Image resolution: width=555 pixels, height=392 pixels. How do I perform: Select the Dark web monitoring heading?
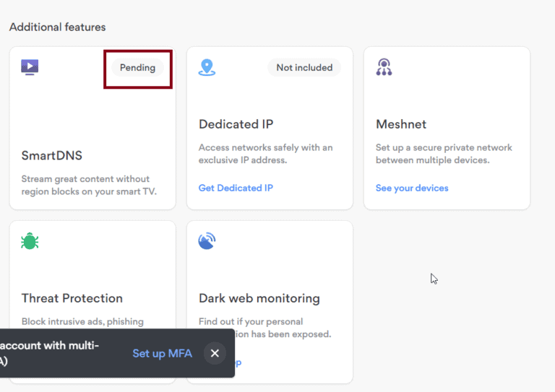click(259, 298)
